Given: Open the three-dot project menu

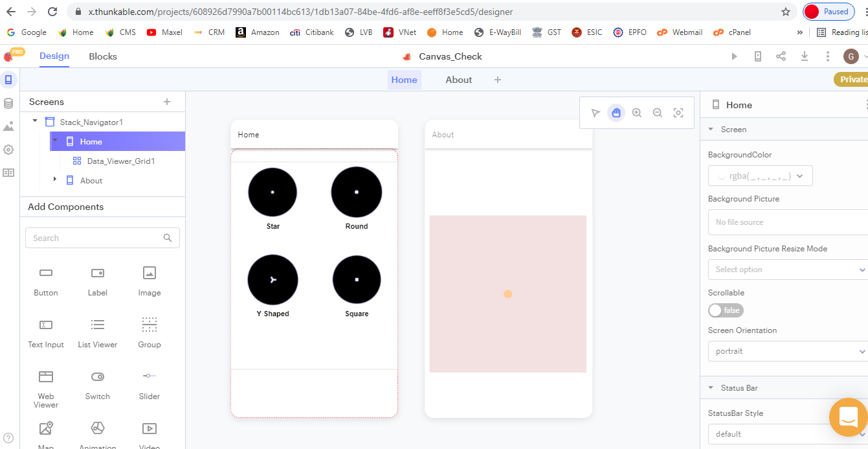Looking at the screenshot, I should click(x=828, y=56).
